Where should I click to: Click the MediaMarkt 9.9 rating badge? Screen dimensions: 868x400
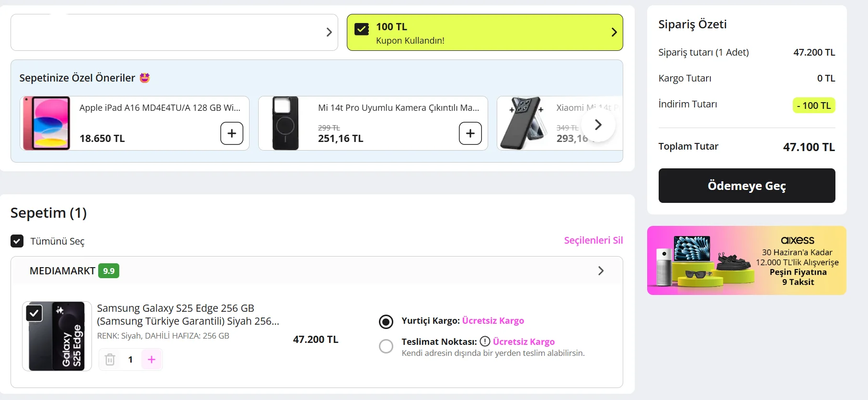pos(109,271)
